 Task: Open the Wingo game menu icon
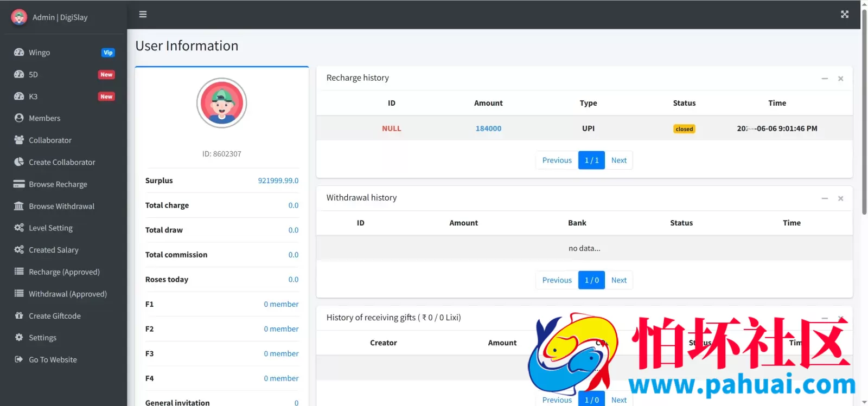click(19, 52)
